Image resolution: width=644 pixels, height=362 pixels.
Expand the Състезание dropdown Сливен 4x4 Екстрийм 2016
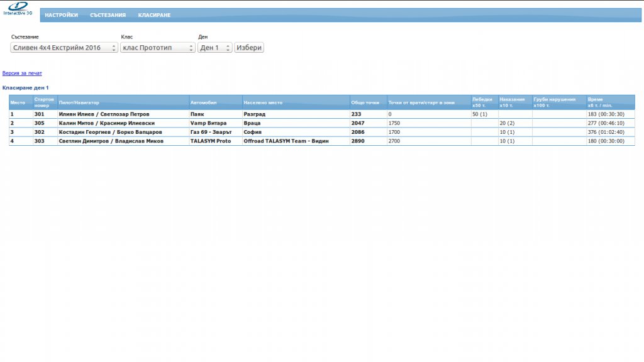(64, 48)
